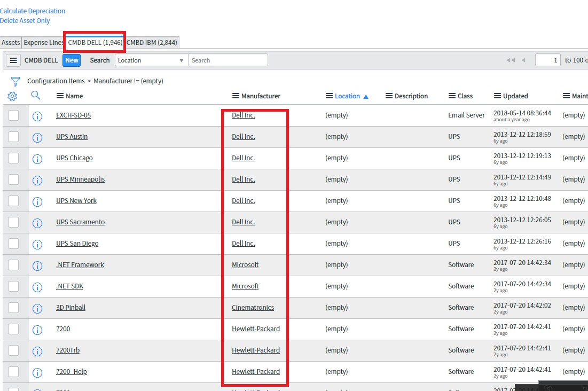Open Description column options menu icon
The image size is (588, 391).
389,96
